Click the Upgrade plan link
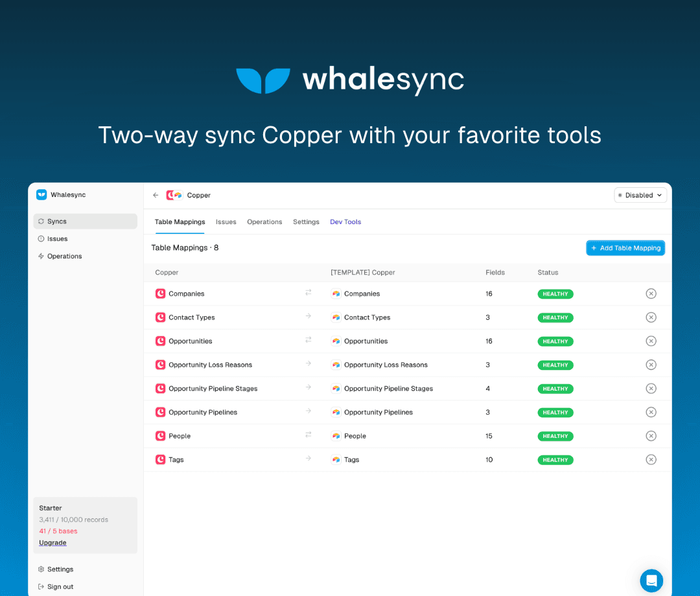Viewport: 700px width, 596px height. pos(52,542)
